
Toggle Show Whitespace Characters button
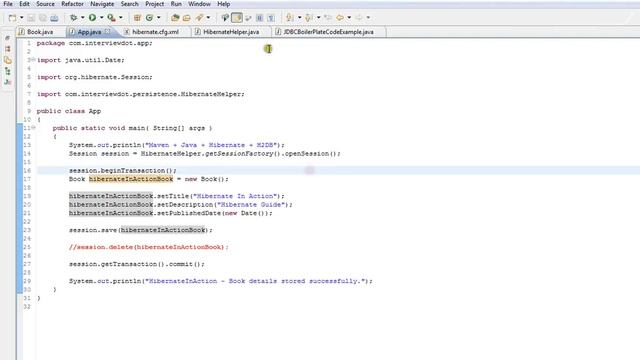271,18
